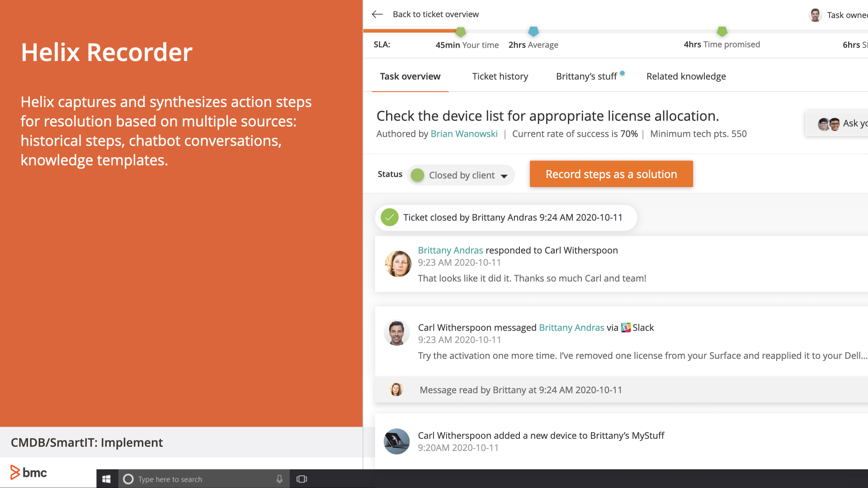
Task: Click the Slack logo icon
Action: 626,328
